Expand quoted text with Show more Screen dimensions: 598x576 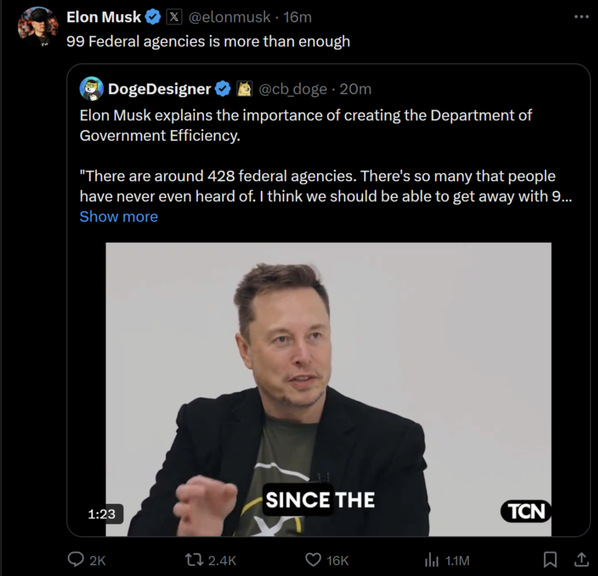pyautogui.click(x=119, y=217)
